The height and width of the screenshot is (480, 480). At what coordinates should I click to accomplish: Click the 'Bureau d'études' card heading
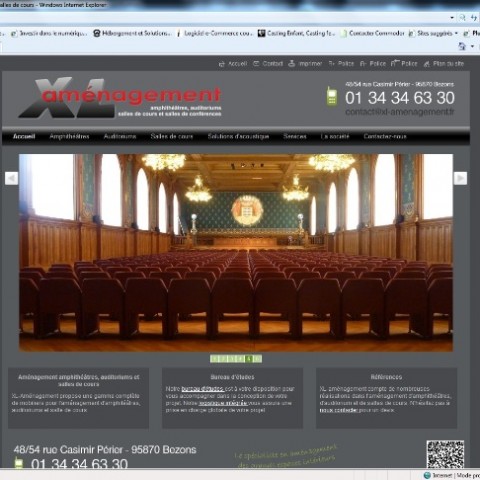[x=232, y=377]
